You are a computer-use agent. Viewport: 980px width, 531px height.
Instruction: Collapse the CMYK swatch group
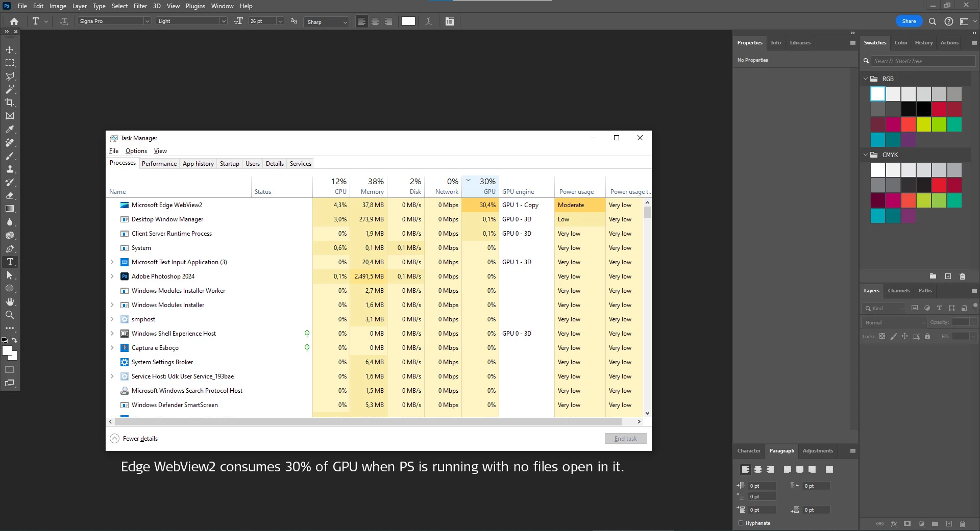[866, 155]
